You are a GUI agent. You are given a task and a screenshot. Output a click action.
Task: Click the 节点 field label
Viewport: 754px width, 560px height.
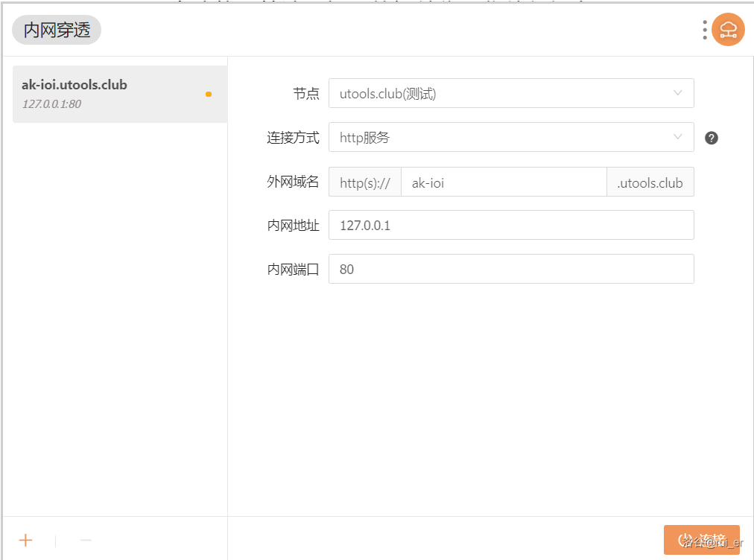[306, 94]
